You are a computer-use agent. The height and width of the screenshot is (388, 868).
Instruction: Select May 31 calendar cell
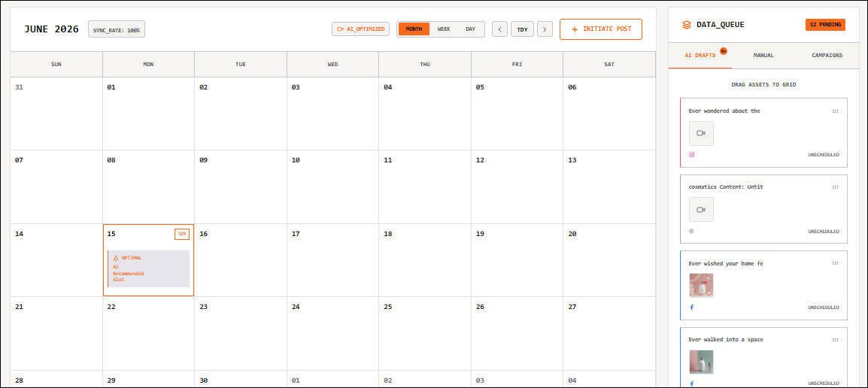point(56,114)
